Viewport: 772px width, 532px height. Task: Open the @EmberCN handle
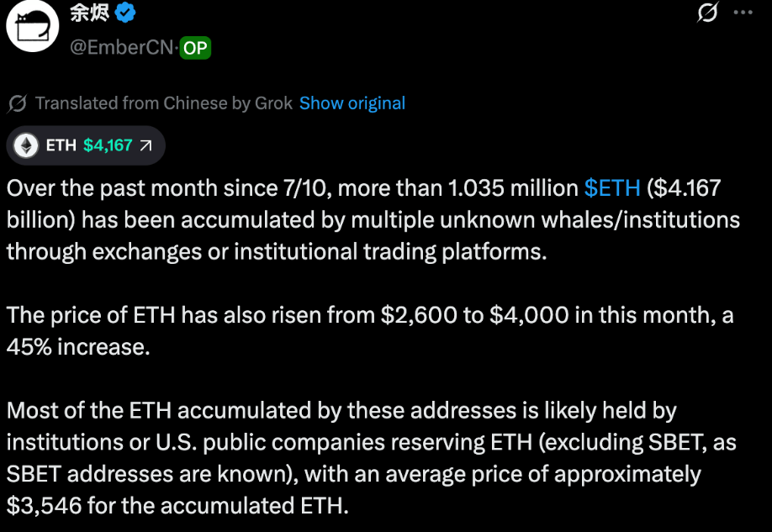122,48
